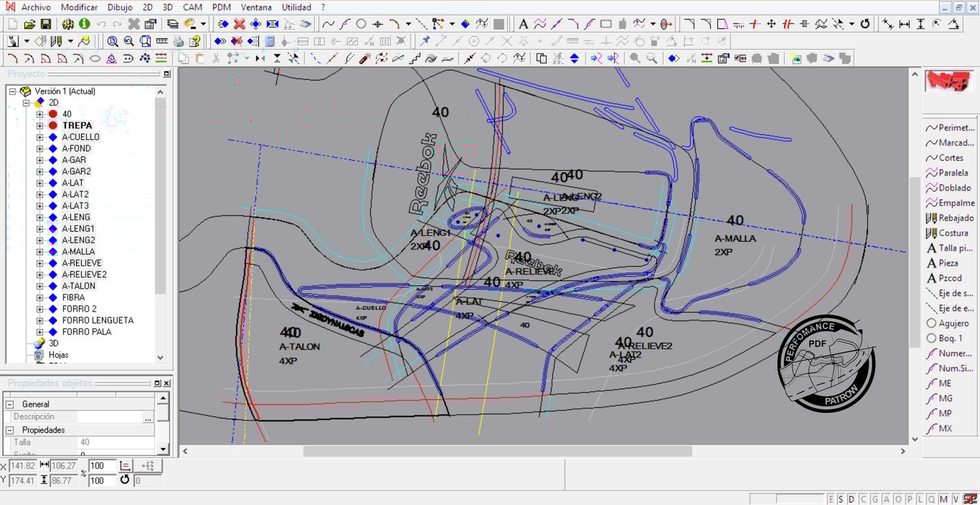Expand the TREPA tree item
This screenshot has width=980, height=505.
[40, 125]
